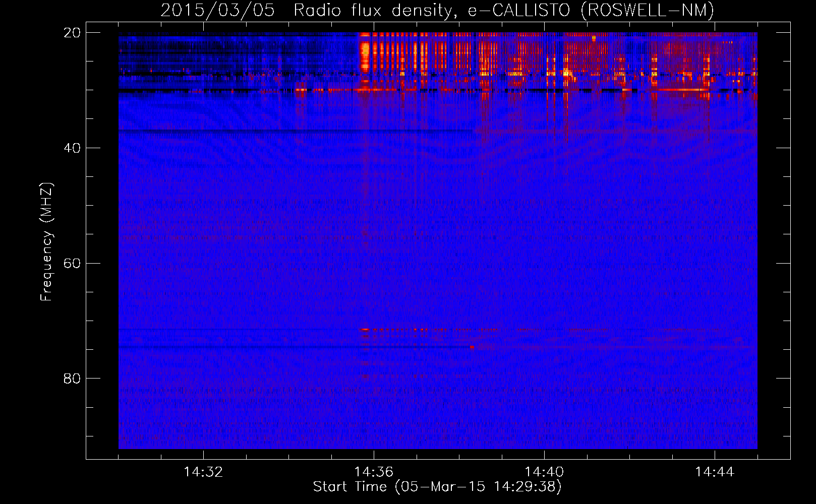Click the 20 frequency tick label
Image resolution: width=816 pixels, height=504 pixels.
click(x=72, y=33)
